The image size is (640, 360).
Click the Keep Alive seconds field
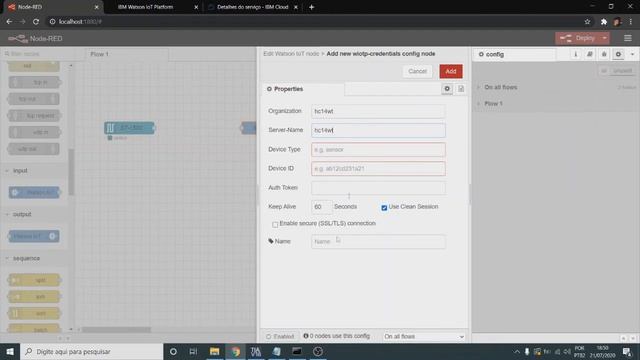click(321, 207)
